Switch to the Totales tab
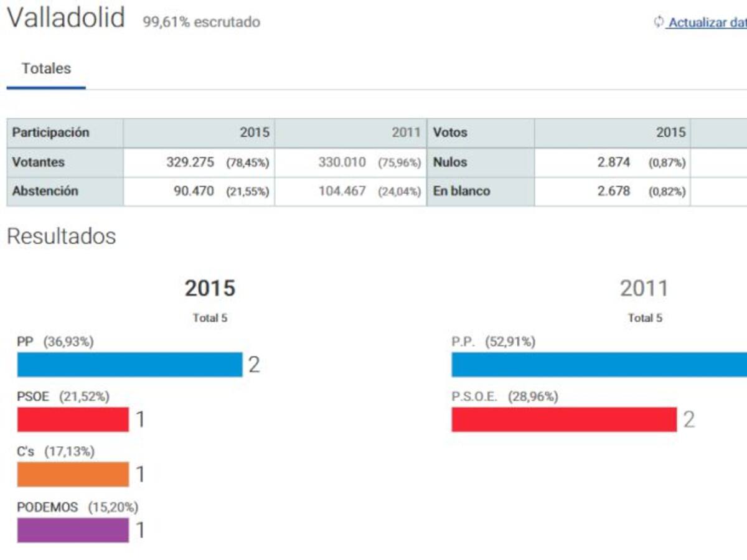This screenshot has width=747, height=560. click(x=46, y=69)
